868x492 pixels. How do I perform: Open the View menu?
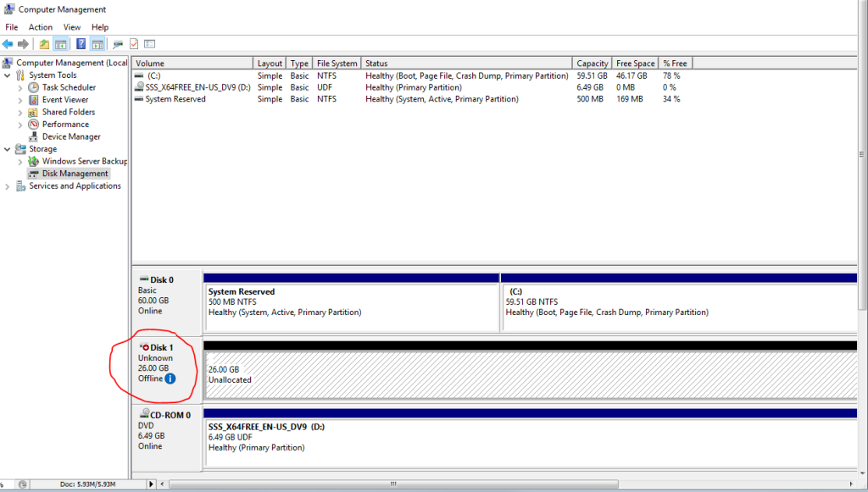(x=71, y=27)
